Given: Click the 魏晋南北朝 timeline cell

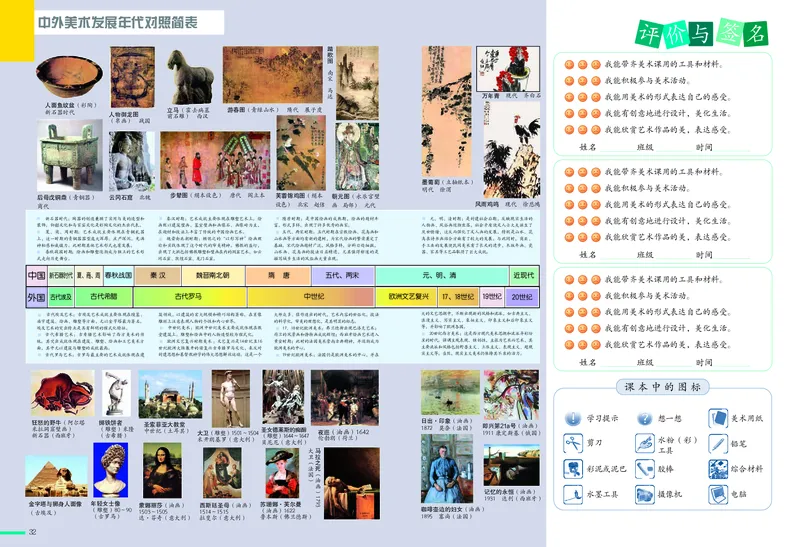Looking at the screenshot, I should click(x=213, y=276).
